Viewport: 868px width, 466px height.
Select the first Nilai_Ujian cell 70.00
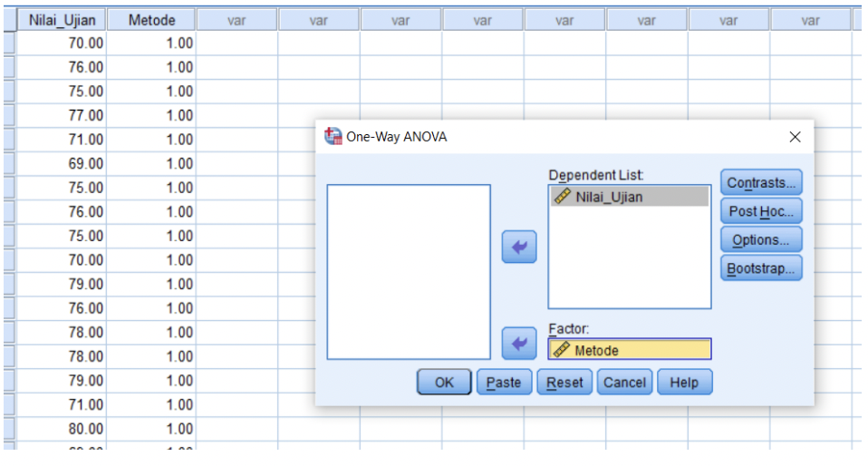62,43
